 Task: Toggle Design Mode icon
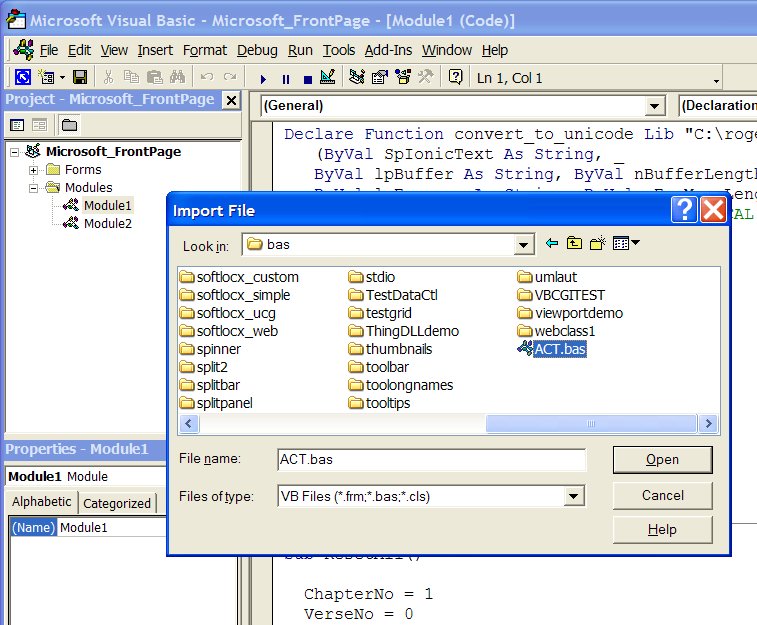(x=328, y=77)
